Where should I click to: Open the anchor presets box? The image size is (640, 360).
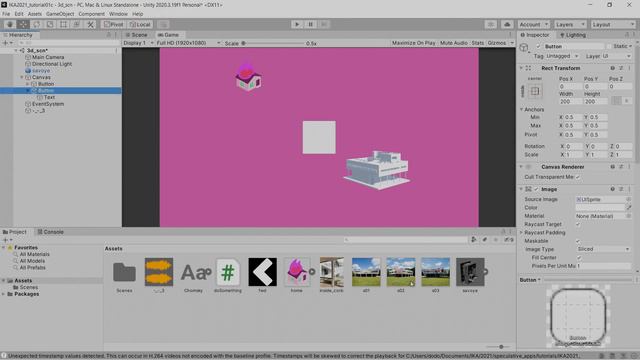(535, 91)
